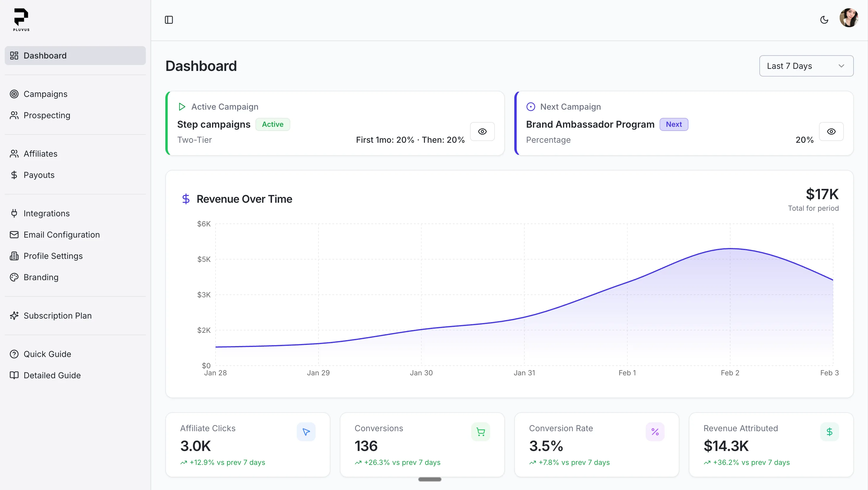Screen dimensions: 868x490
Task: Click the Two-Tier campaign type label
Action: (x=195, y=140)
